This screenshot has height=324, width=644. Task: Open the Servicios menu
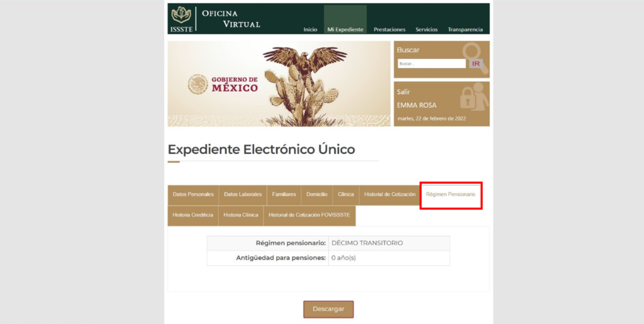[x=426, y=30]
